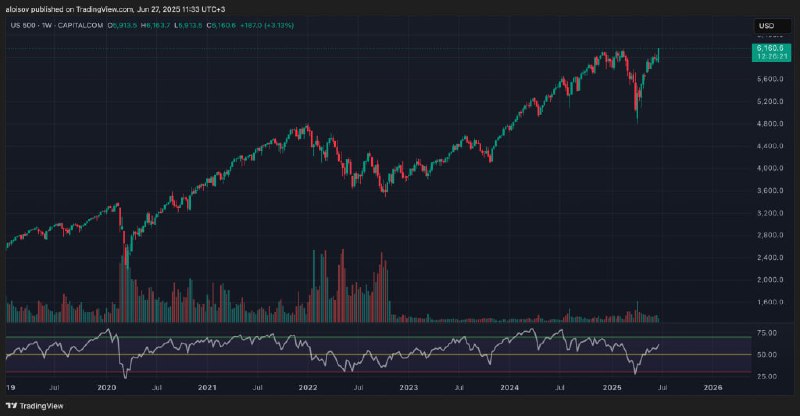800x416 pixels.
Task: Click the 2023 label on time axis
Action: [409, 388]
